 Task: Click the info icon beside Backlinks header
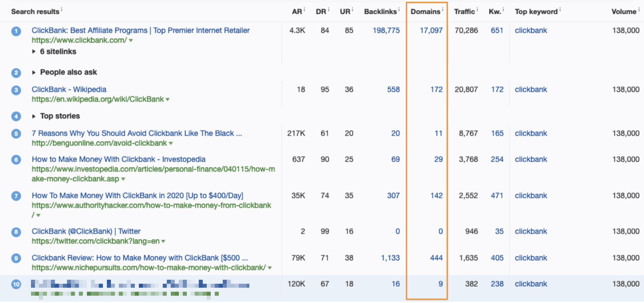399,9
